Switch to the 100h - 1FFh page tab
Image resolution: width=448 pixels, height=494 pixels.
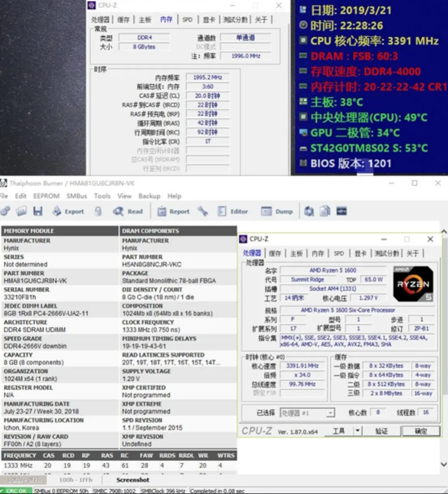coord(76,480)
